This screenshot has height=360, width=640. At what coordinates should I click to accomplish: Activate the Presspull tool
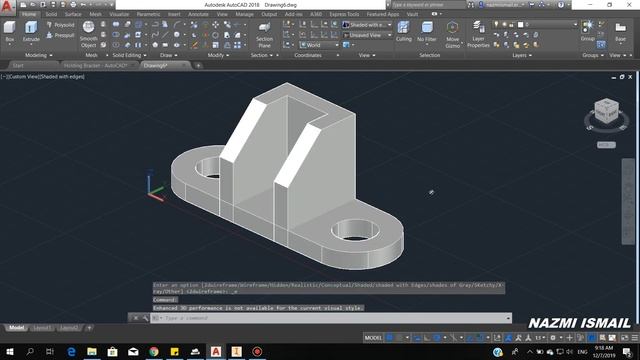(x=60, y=36)
